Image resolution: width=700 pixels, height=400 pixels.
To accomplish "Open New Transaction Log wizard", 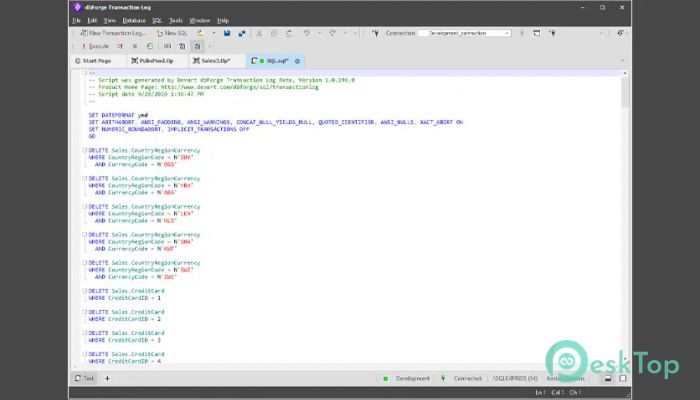I will (113, 33).
